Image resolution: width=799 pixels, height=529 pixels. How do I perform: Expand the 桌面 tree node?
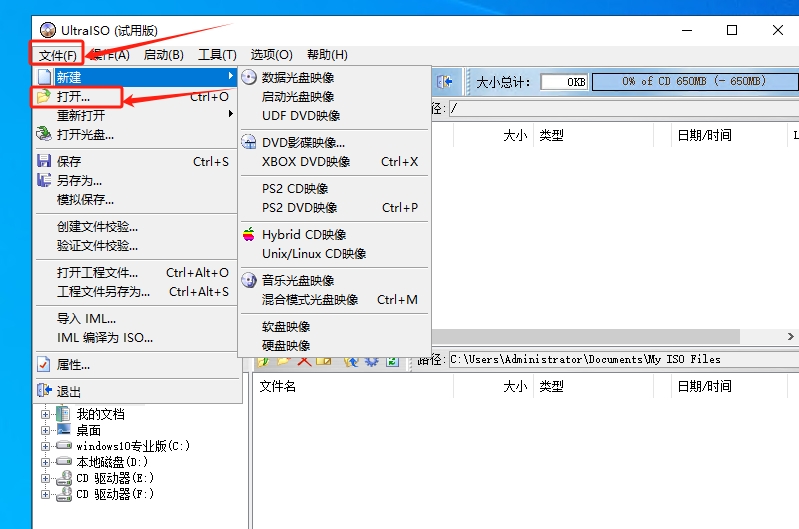(45, 431)
